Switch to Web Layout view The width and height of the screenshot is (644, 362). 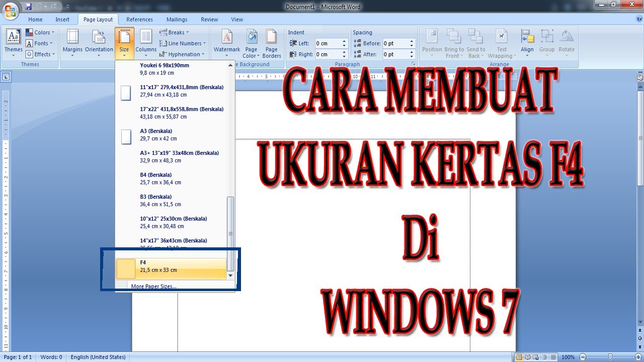[537, 357]
